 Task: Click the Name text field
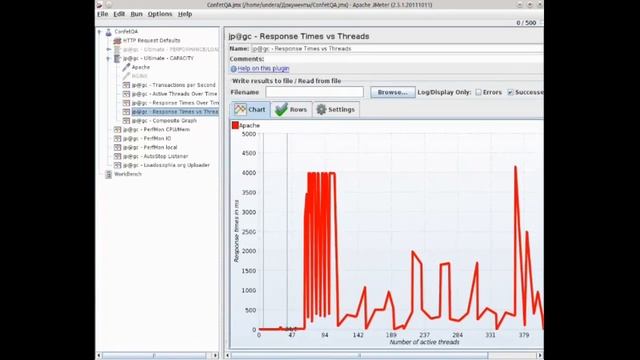point(397,49)
